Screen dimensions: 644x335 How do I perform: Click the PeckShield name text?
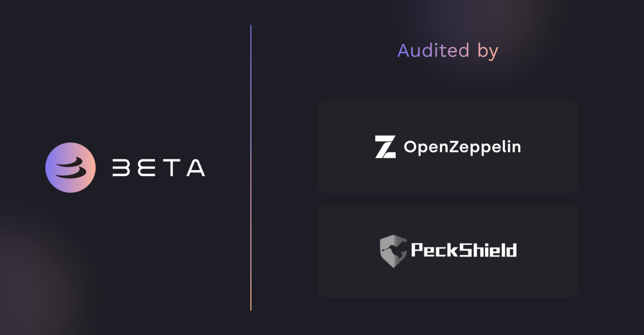464,250
